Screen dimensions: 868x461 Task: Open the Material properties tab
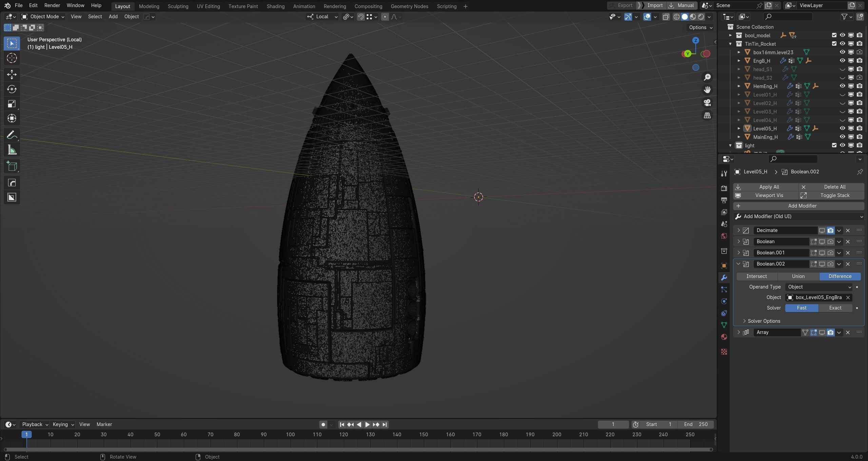724,337
